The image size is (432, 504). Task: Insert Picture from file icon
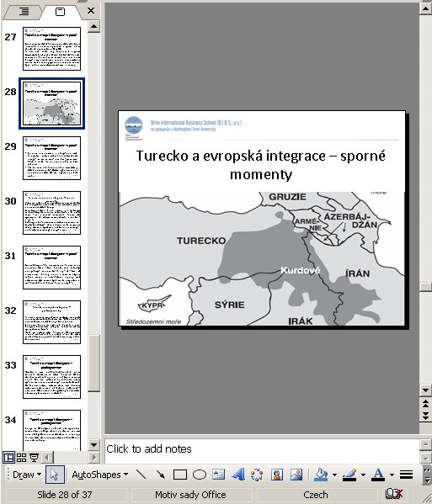(x=296, y=475)
